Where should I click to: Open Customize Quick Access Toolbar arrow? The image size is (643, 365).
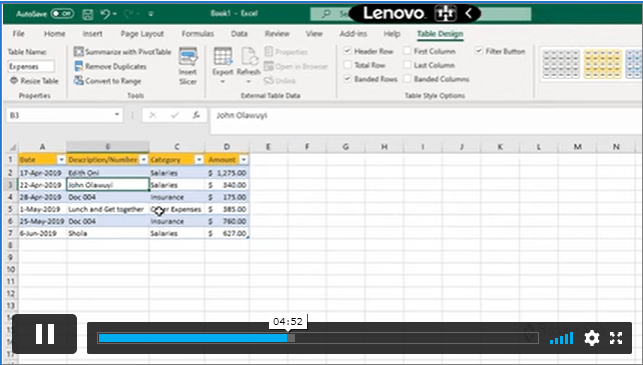[151, 14]
